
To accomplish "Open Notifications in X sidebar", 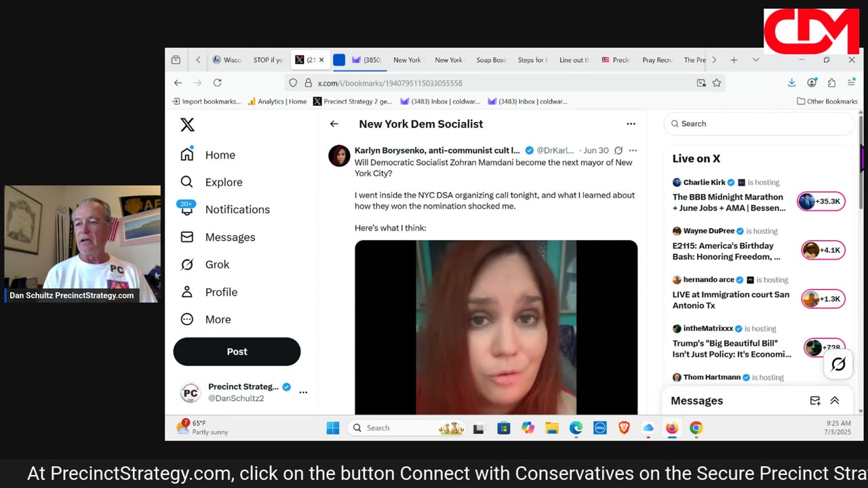I will pyautogui.click(x=225, y=209).
